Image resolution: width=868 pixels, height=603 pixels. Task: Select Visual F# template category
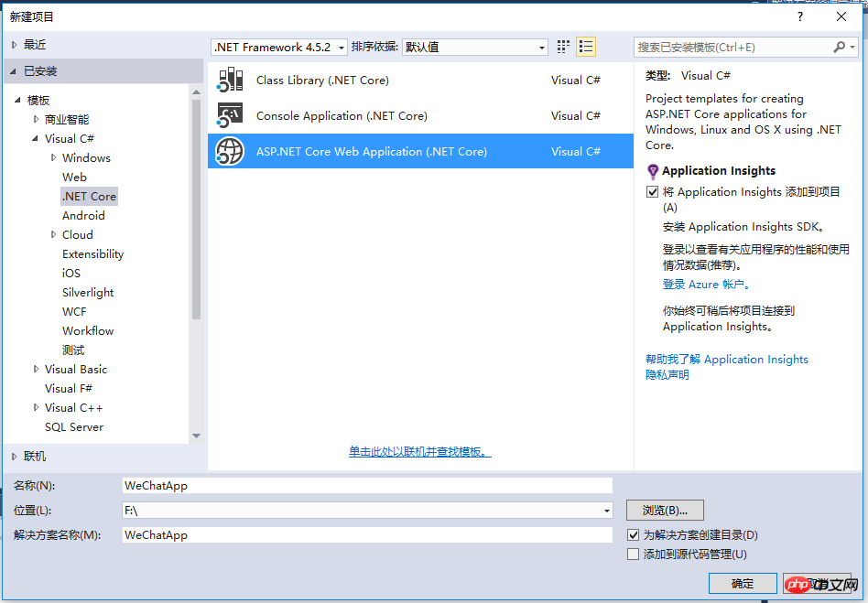click(69, 388)
